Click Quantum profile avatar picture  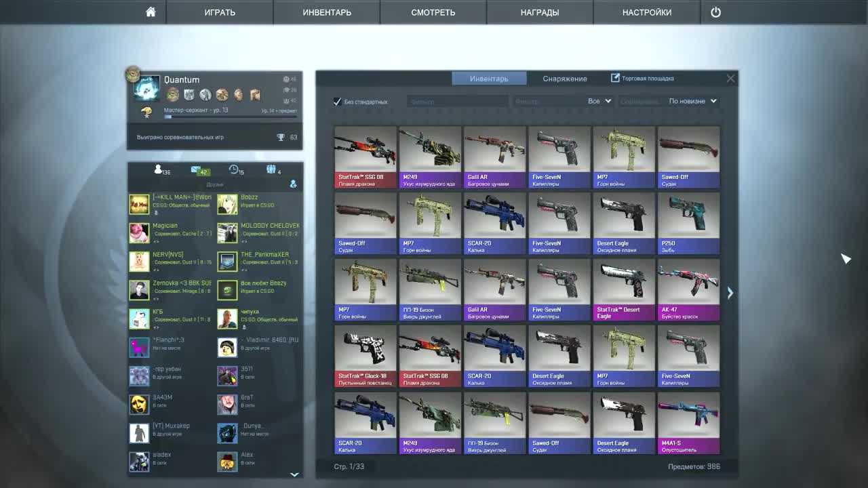(x=147, y=88)
